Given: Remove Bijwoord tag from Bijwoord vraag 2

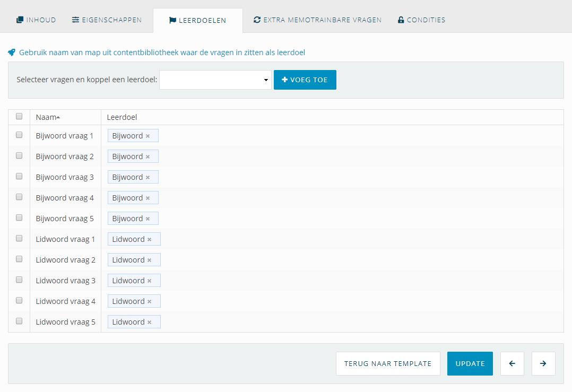Looking at the screenshot, I should [x=148, y=157].
